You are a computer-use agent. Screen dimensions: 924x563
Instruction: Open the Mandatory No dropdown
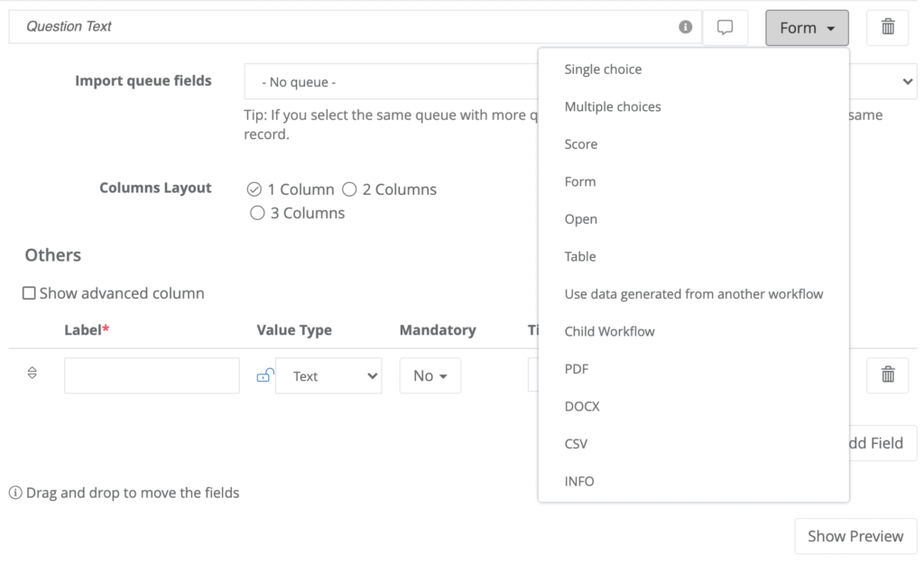coord(430,375)
